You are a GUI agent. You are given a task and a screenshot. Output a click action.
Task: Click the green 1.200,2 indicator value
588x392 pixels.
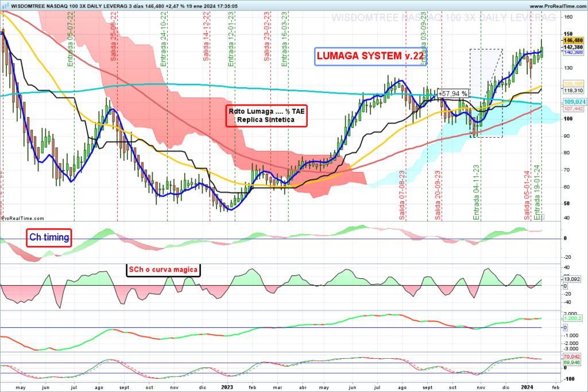pyautogui.click(x=572, y=318)
